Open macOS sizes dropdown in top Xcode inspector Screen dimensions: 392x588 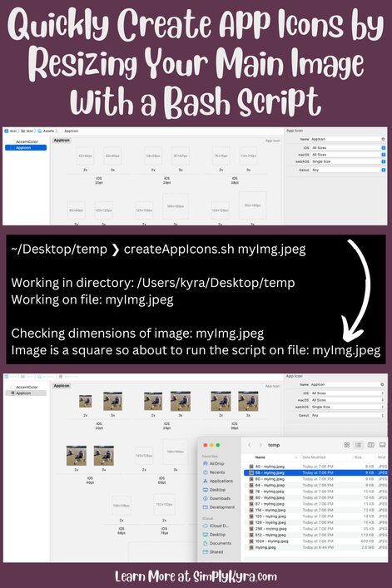point(348,155)
